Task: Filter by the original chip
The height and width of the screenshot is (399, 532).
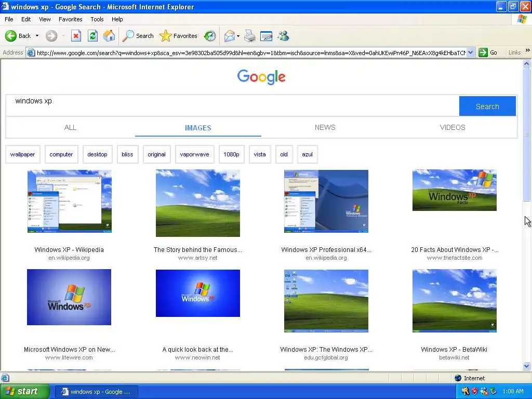Action: click(157, 154)
